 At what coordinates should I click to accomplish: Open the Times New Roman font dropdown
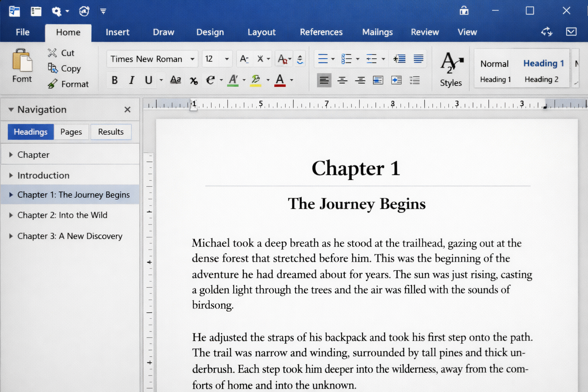point(192,59)
